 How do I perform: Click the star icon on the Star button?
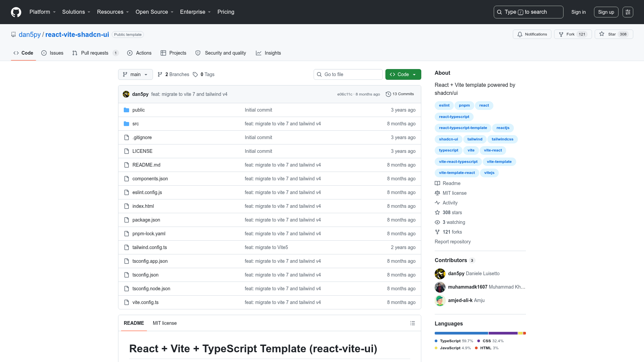click(602, 34)
